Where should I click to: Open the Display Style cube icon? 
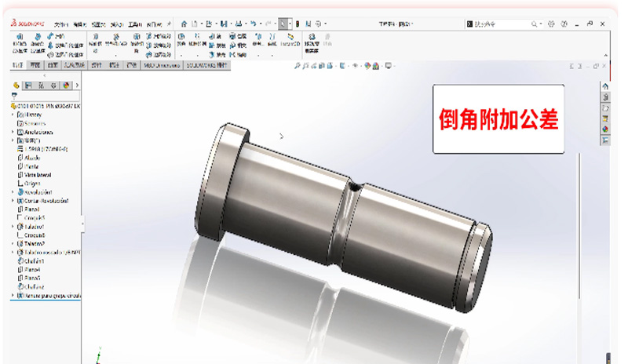click(342, 66)
